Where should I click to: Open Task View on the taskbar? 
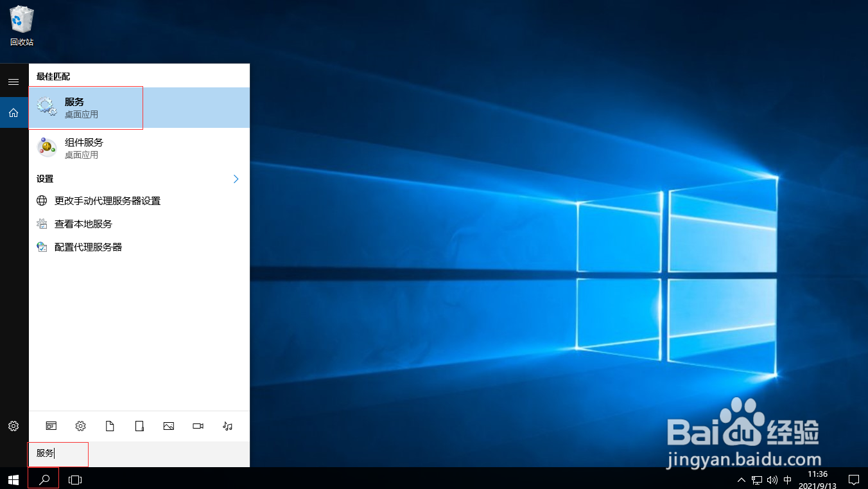(x=75, y=479)
